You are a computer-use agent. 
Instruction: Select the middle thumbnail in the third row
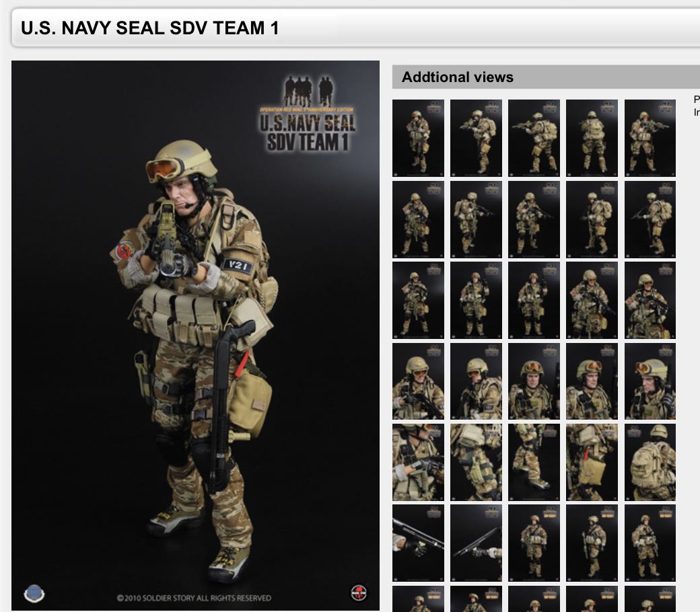point(533,299)
